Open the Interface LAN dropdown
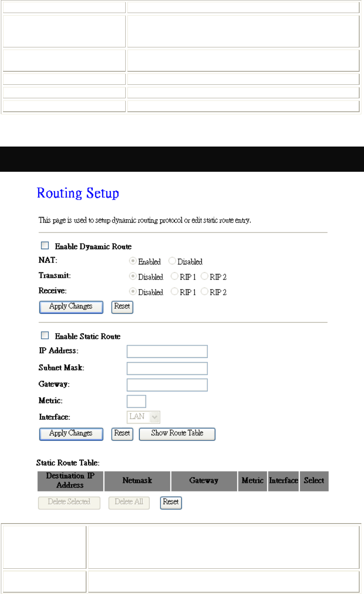 click(144, 417)
